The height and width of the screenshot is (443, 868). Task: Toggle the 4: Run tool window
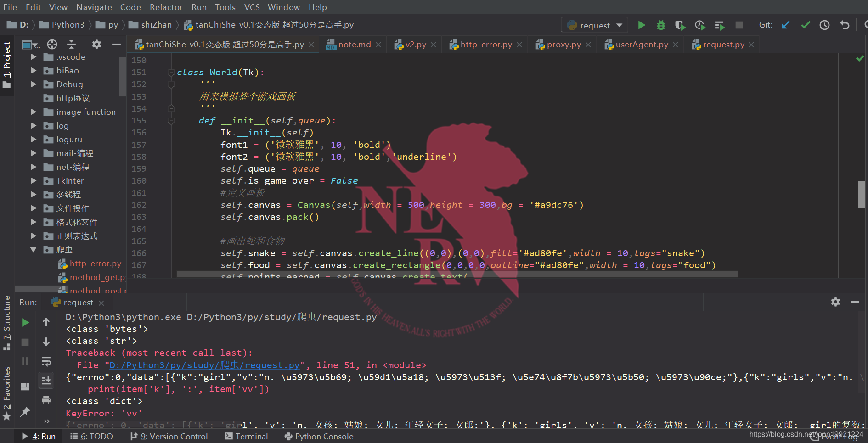[39, 437]
